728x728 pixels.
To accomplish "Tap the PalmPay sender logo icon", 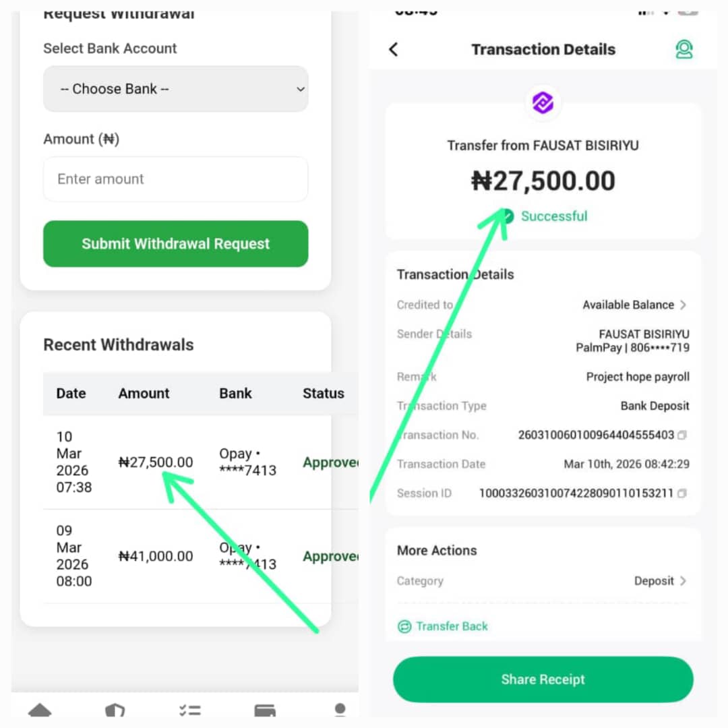I will 543,102.
